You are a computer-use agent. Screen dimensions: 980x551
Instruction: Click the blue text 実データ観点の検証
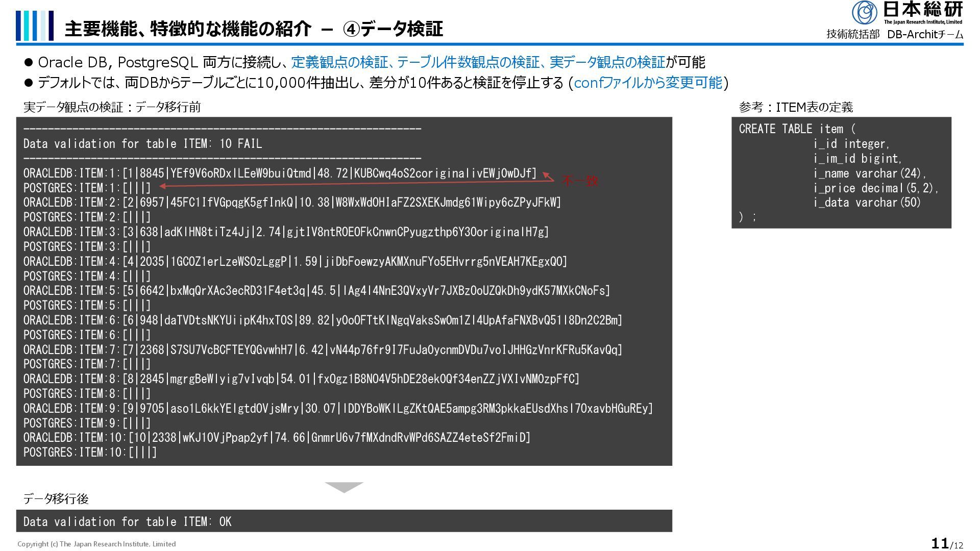607,62
